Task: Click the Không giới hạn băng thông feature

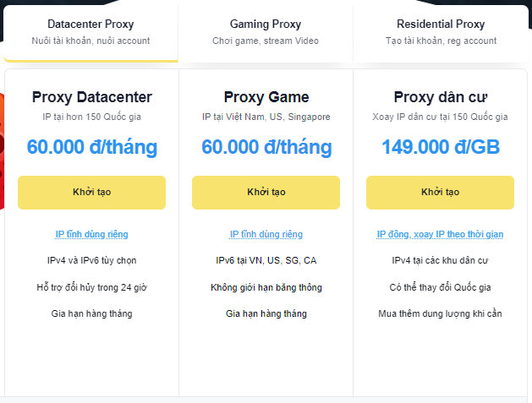Action: tap(266, 287)
